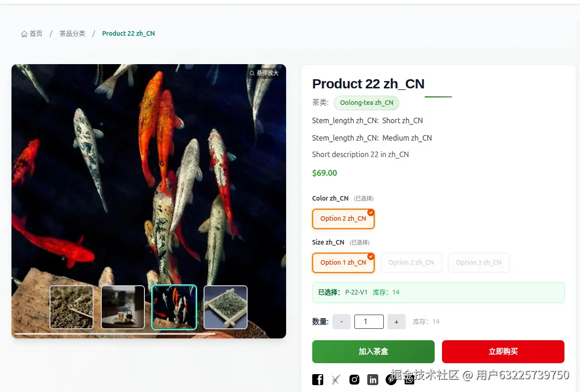This screenshot has height=392, width=580.
Task: Share product on X (Twitter)
Action: coord(336,380)
